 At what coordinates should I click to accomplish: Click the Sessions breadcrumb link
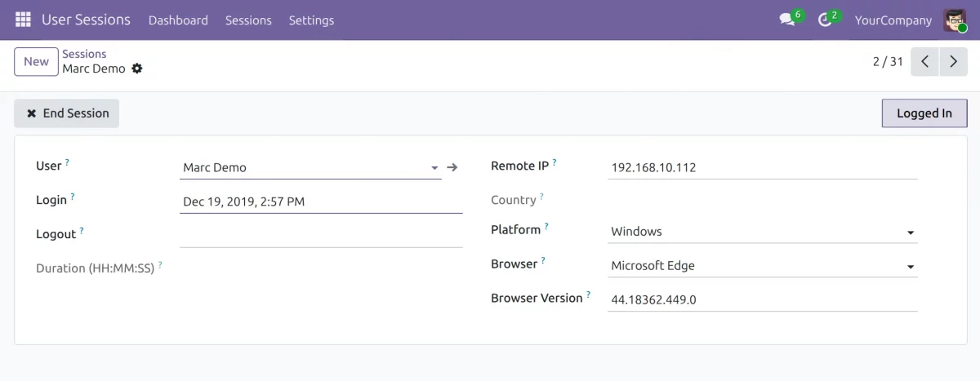pyautogui.click(x=84, y=54)
